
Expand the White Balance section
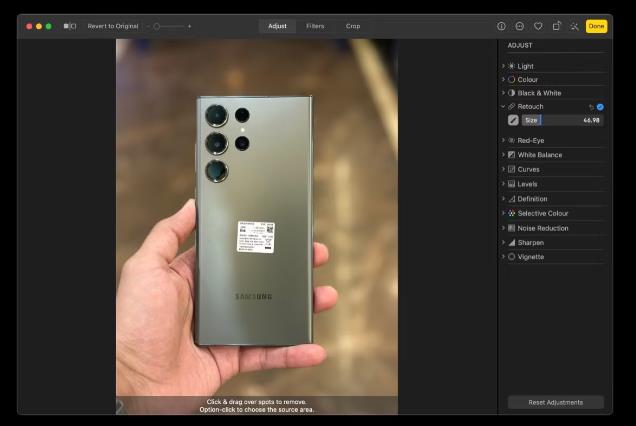click(x=503, y=155)
